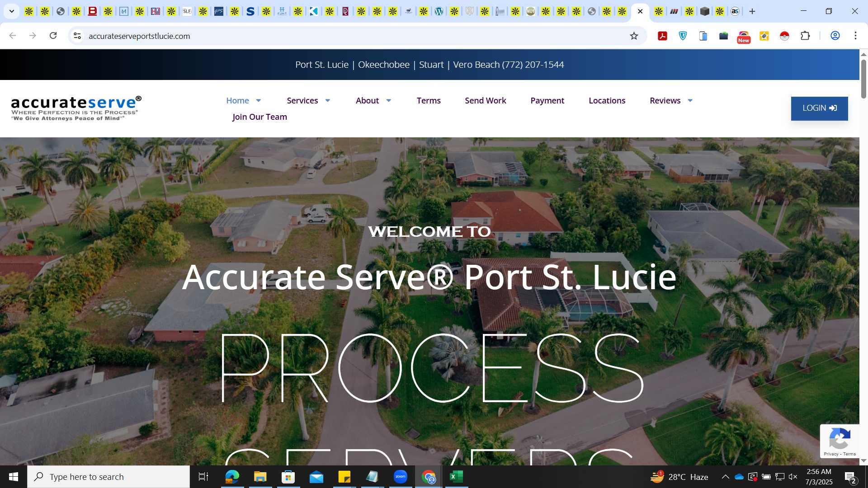Open Task View on the taskbar

[x=203, y=477]
